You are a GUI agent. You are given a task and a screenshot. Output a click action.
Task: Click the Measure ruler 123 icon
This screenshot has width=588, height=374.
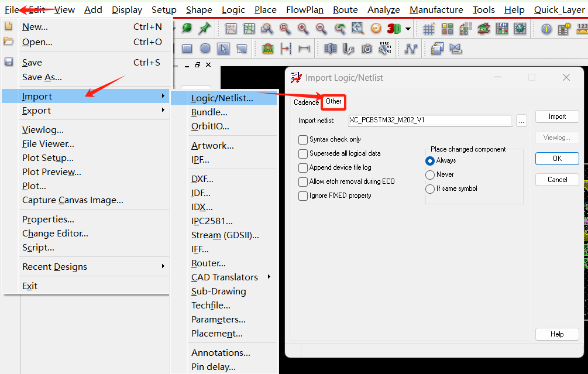(582, 29)
